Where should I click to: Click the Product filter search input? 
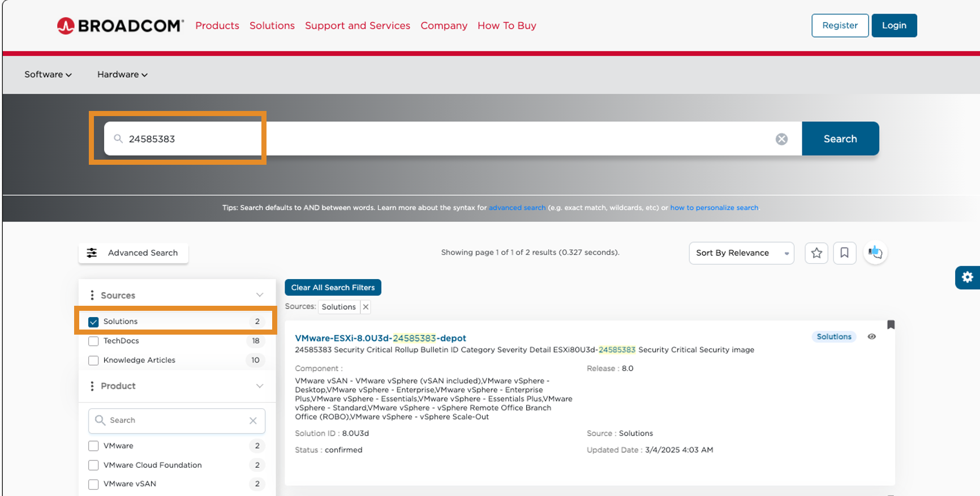tap(177, 421)
